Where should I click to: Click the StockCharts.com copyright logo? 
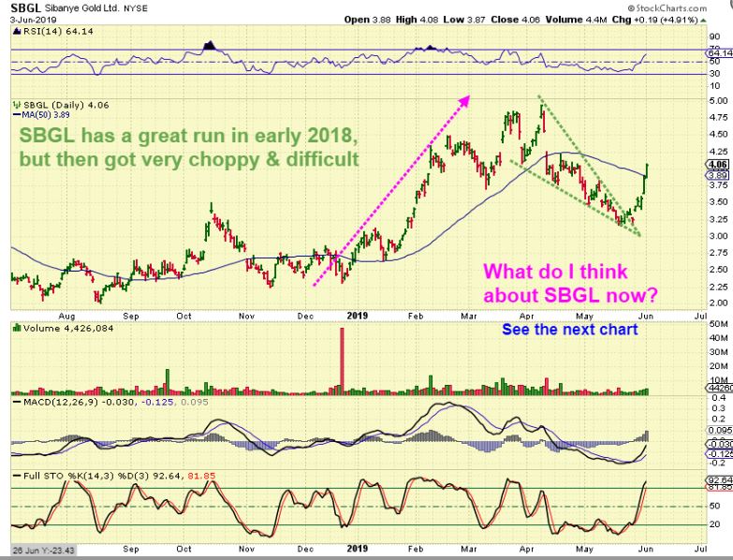tap(667, 7)
